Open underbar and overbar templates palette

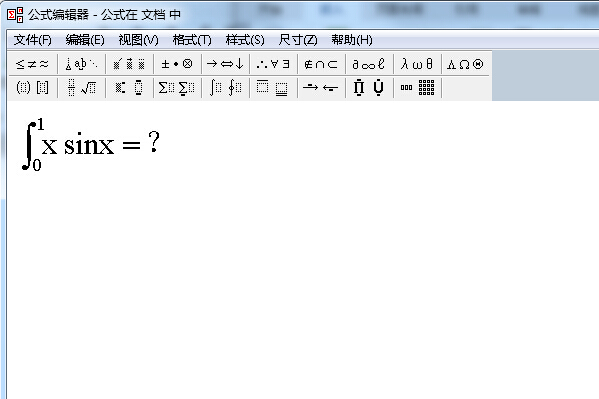tap(274, 88)
